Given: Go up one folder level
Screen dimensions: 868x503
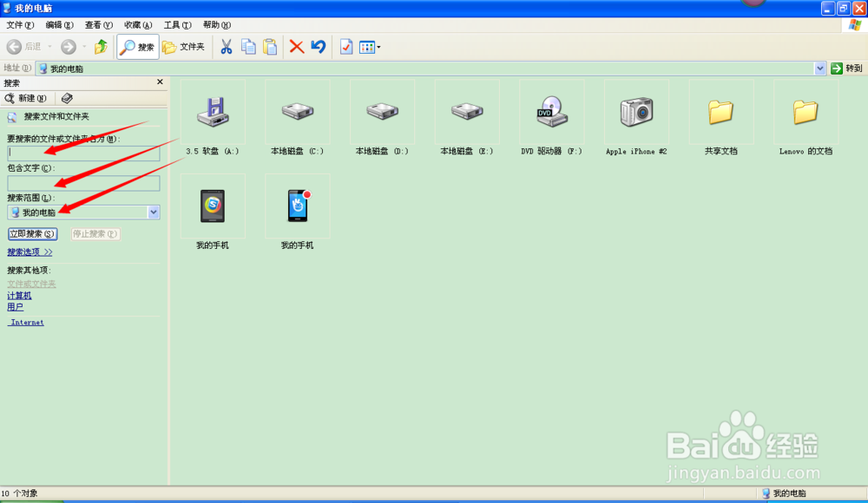Looking at the screenshot, I should pos(101,47).
